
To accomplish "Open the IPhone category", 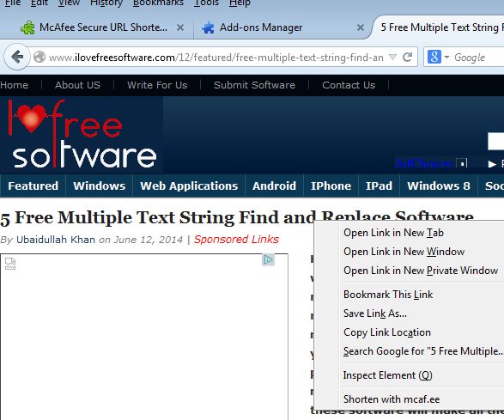I will click(331, 186).
